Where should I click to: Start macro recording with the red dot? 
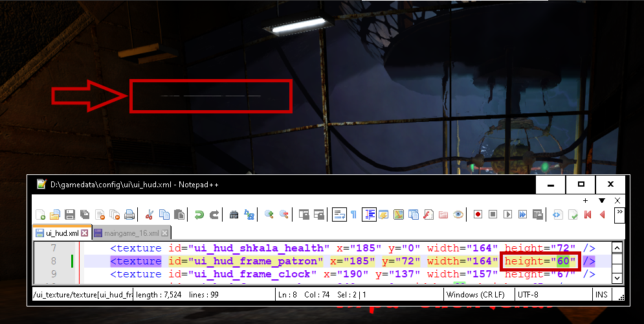click(x=478, y=214)
